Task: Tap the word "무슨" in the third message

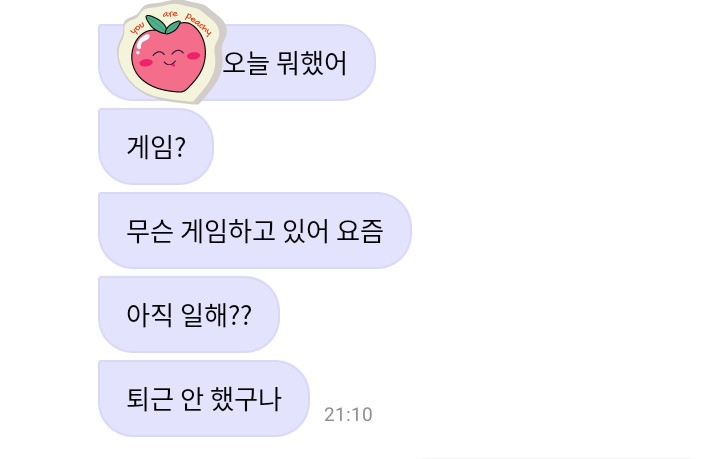Action: pos(150,231)
